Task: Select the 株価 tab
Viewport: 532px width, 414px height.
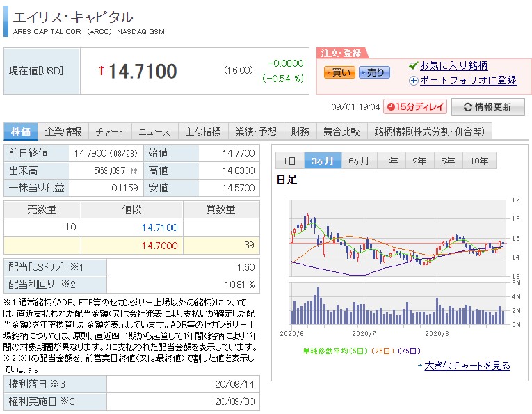Action: coord(21,132)
